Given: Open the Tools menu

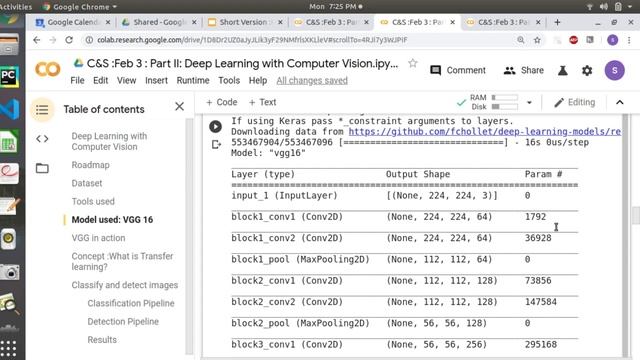Looking at the screenshot, I should [x=229, y=80].
